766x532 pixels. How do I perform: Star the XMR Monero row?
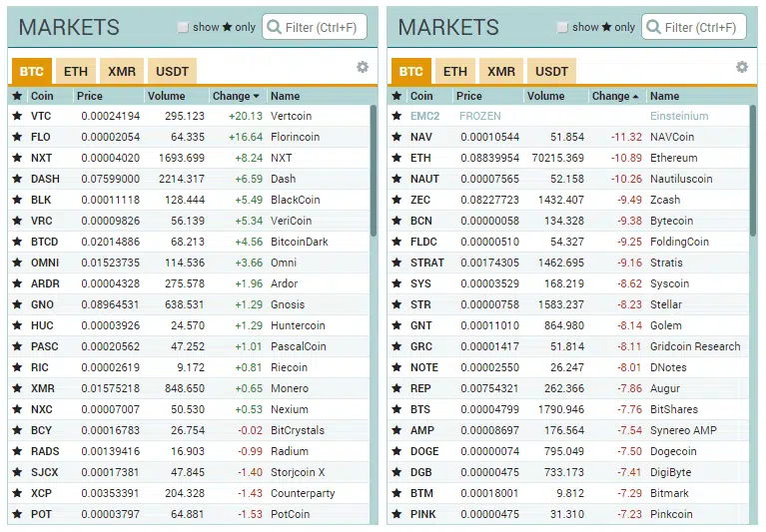tap(17, 388)
